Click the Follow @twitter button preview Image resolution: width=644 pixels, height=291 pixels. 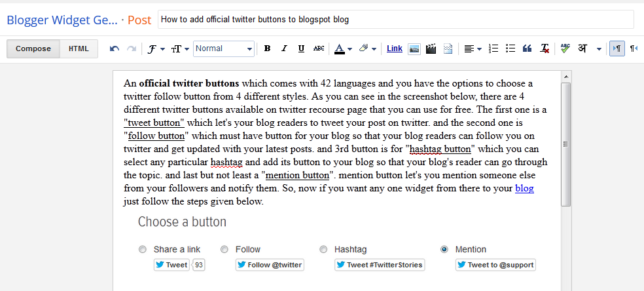click(270, 265)
